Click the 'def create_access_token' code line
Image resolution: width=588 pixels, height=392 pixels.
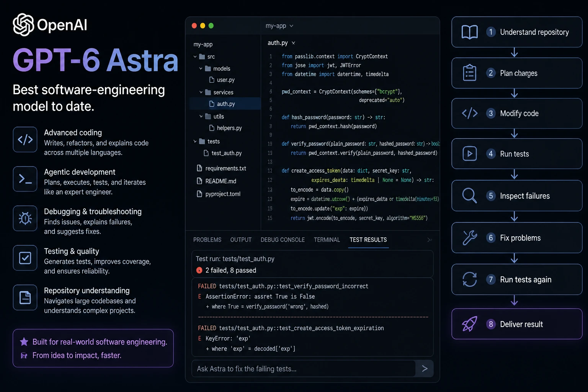346,171
